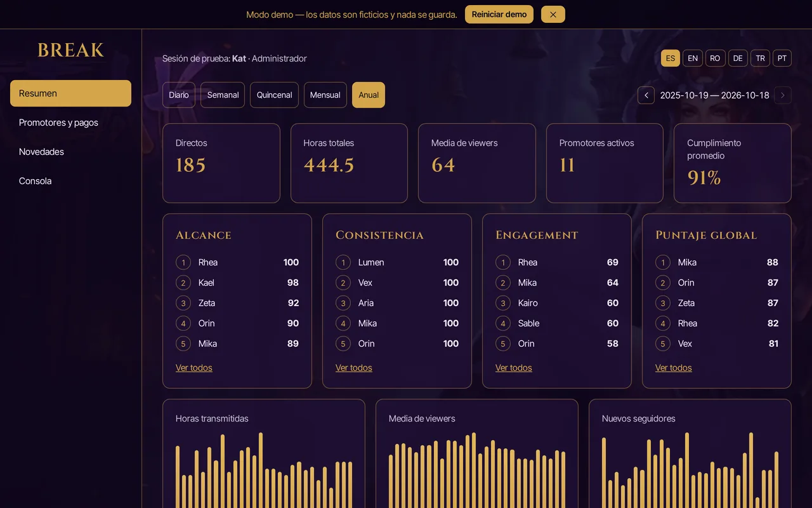Expand Ver todos under Puntaje global

coord(674,368)
